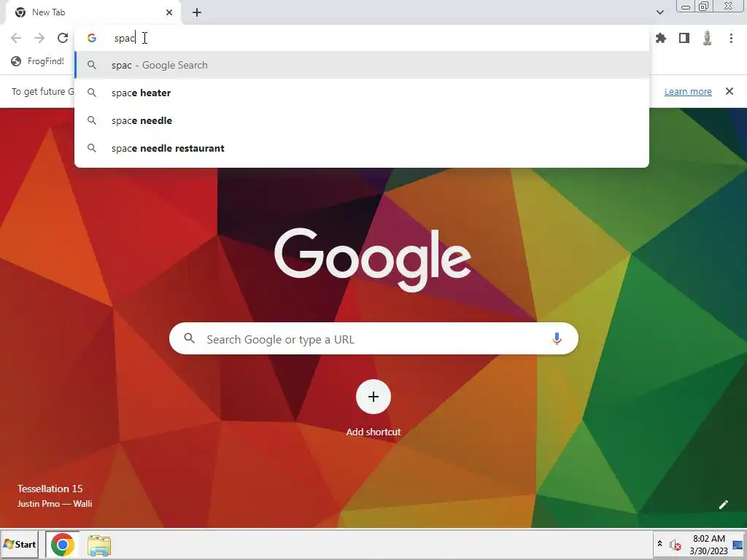747x560 pixels.
Task: Open the Extensions puzzle icon
Action: [661, 38]
